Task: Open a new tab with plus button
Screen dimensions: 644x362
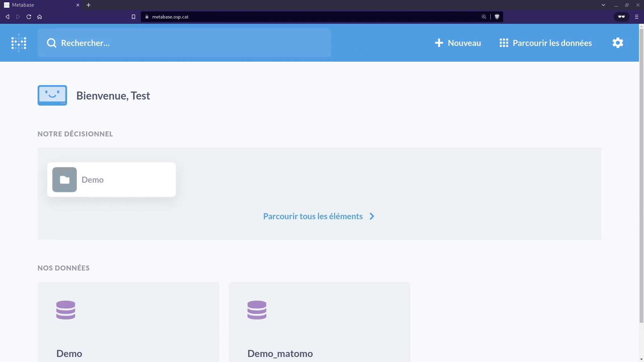Action: pos(89,5)
